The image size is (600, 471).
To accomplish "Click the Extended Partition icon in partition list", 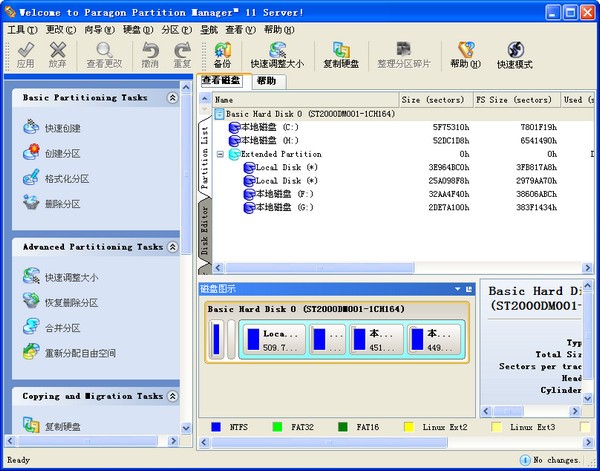I will pos(234,154).
